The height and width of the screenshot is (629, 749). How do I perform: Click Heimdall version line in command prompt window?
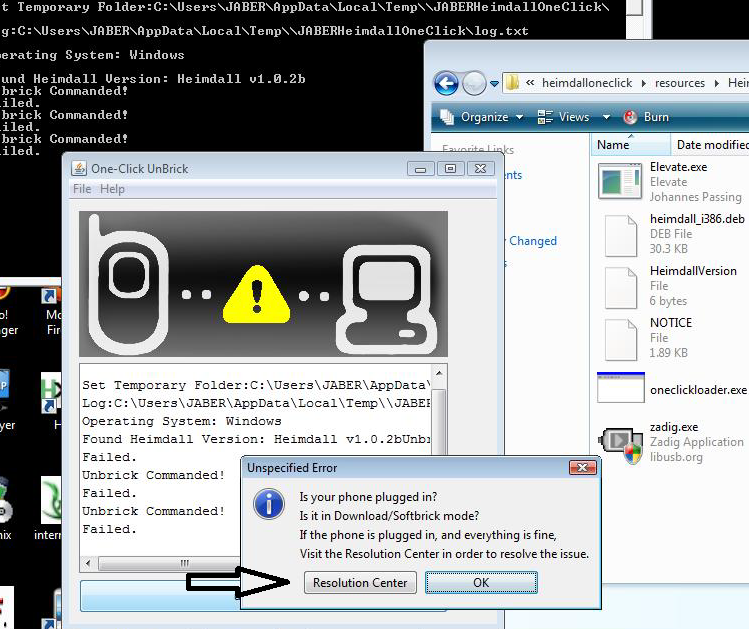coord(153,79)
